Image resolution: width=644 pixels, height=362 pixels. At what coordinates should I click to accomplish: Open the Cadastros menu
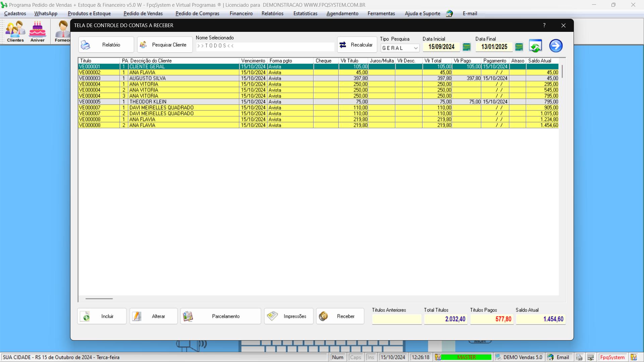15,13
